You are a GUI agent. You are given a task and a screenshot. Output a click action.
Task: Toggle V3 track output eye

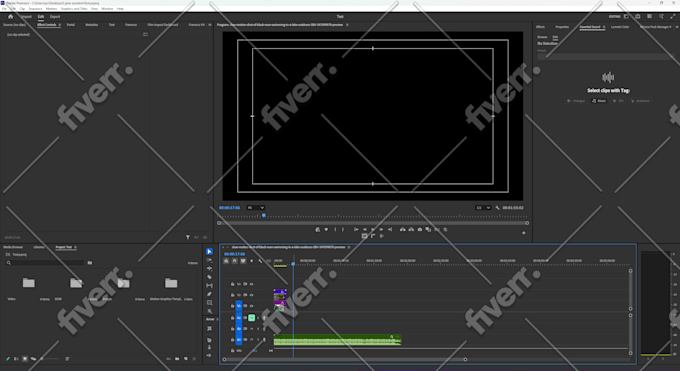pos(252,284)
